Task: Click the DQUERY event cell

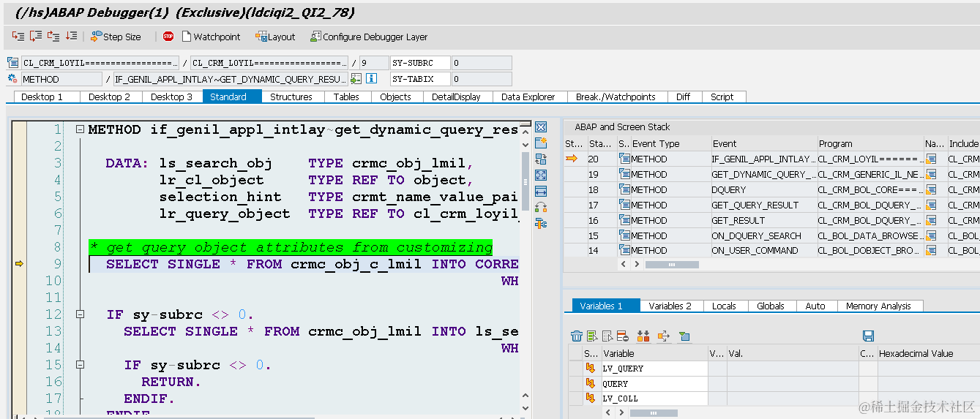Action: [763, 189]
